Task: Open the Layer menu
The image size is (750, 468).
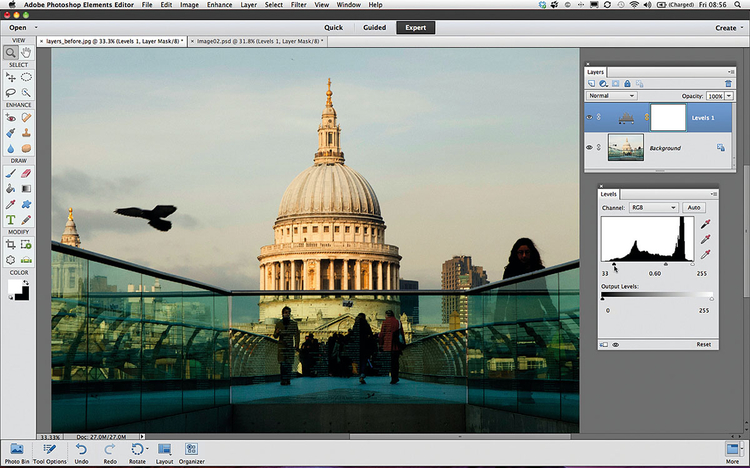Action: pyautogui.click(x=248, y=5)
